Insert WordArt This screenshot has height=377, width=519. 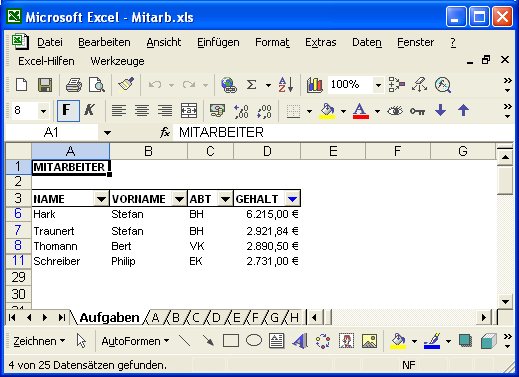pos(300,341)
